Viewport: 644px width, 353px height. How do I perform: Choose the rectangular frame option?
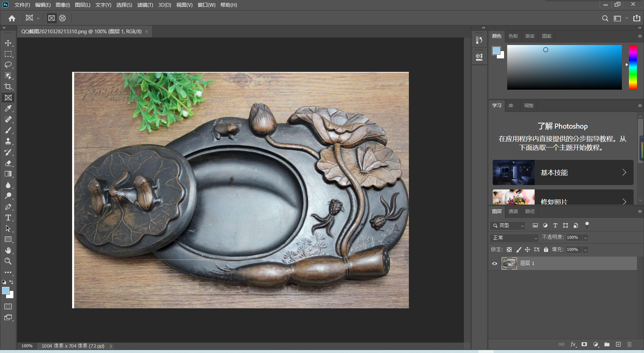click(51, 18)
